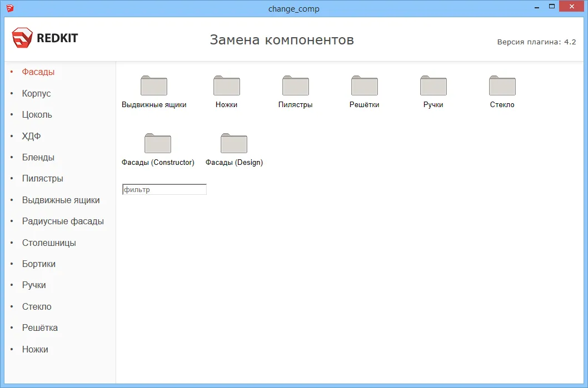Screen dimensions: 588x388
Task: Open the Ручки folder icon
Action: [433, 86]
